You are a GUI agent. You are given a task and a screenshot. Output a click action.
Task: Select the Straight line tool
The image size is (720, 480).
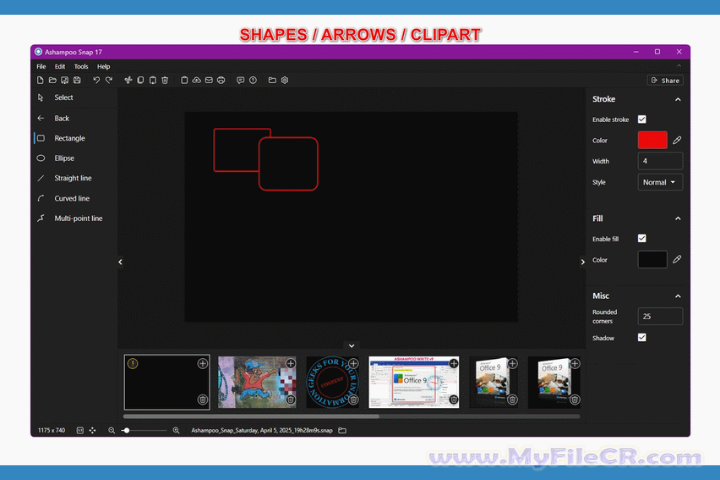pos(74,178)
